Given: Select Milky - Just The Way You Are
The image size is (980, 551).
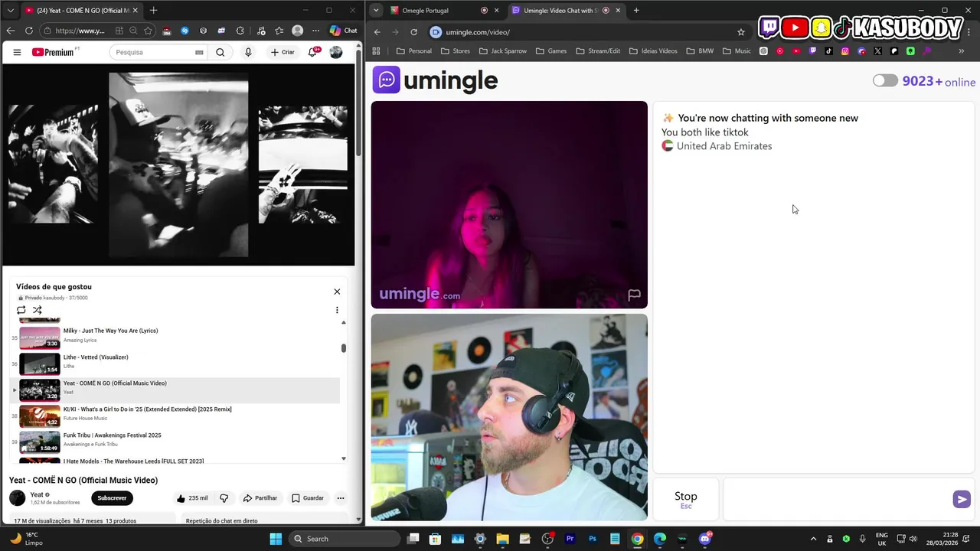Looking at the screenshot, I should [175, 337].
